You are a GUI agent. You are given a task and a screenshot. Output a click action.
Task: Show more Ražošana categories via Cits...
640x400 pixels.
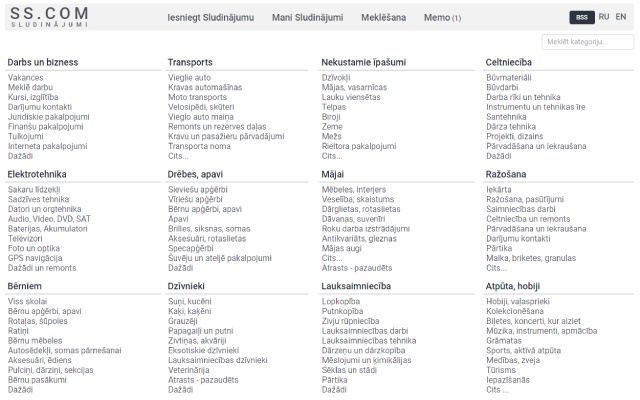tap(496, 268)
